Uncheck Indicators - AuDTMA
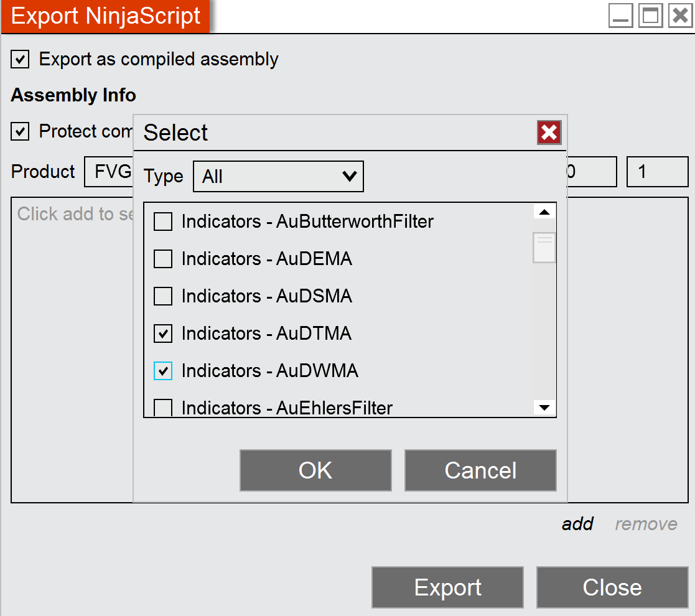The width and height of the screenshot is (695, 616). click(162, 334)
